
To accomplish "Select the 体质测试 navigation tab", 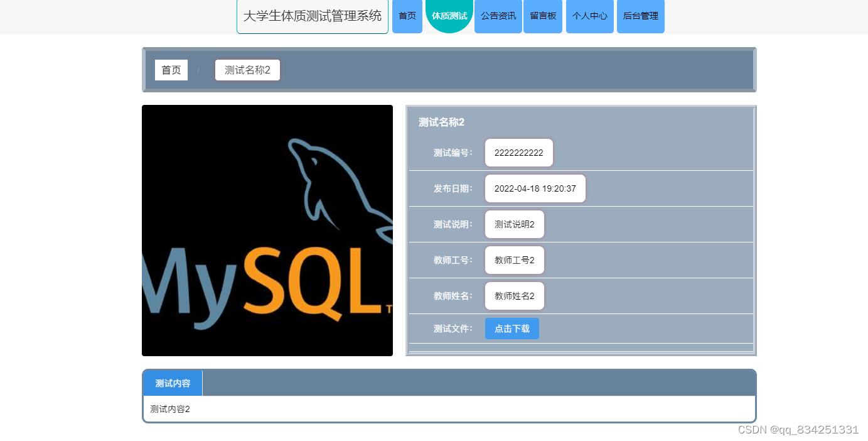I will (x=449, y=16).
